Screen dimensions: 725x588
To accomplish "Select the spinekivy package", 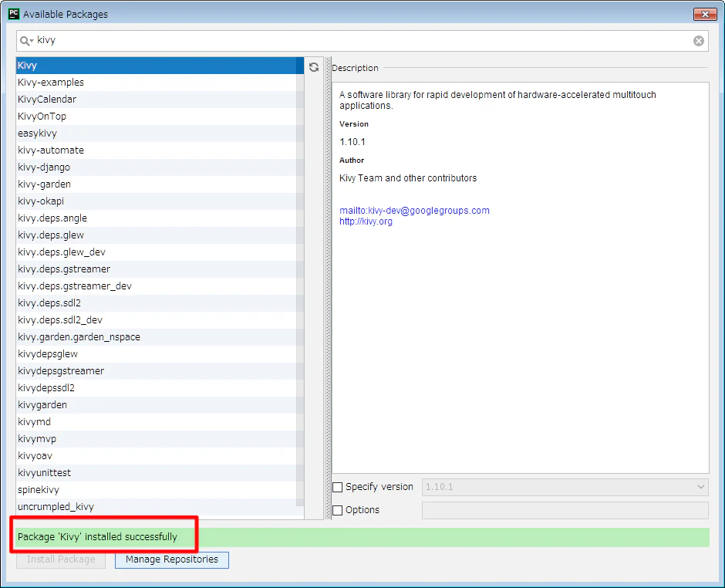I will tap(160, 489).
